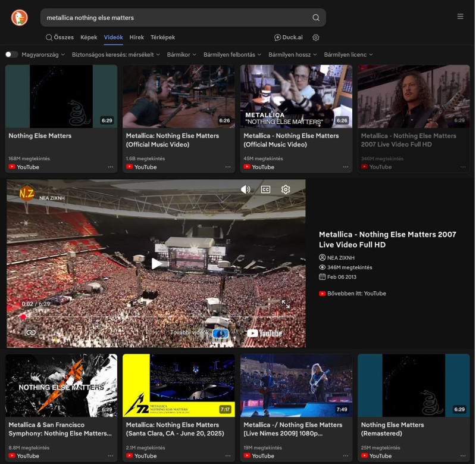Open the 'További videók' thumbnail

(x=220, y=334)
